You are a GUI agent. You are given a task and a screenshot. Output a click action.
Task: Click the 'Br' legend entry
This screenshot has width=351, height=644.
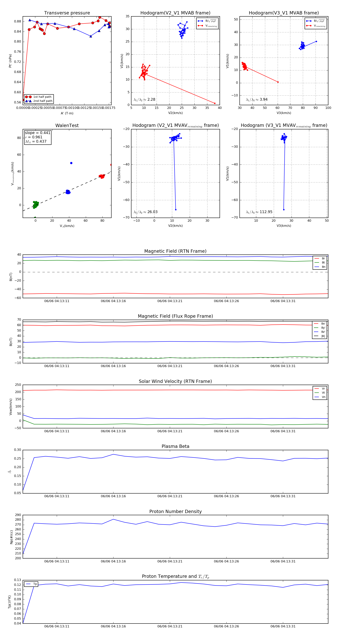tap(320, 259)
